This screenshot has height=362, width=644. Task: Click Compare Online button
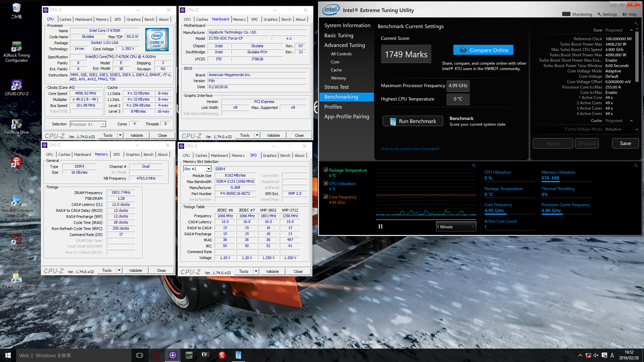click(483, 50)
